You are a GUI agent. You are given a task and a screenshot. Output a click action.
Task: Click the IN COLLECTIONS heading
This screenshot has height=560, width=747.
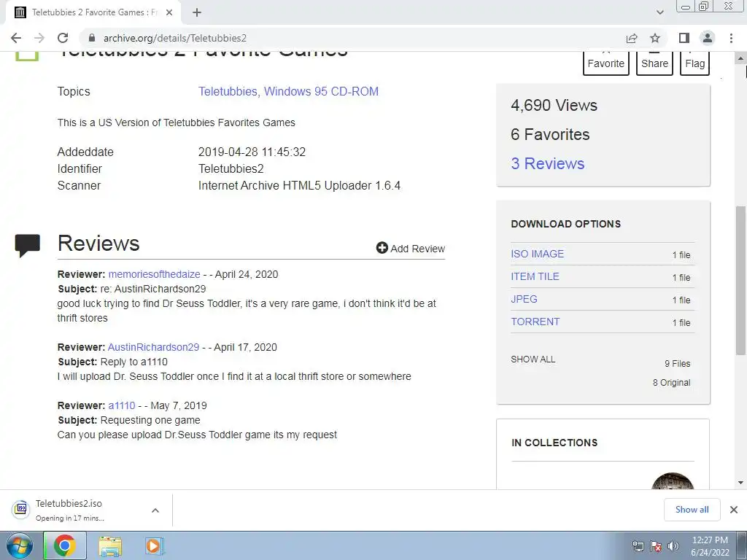click(554, 443)
